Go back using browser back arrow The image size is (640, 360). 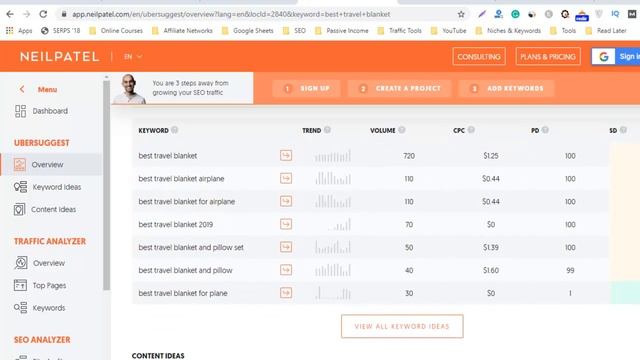point(10,14)
